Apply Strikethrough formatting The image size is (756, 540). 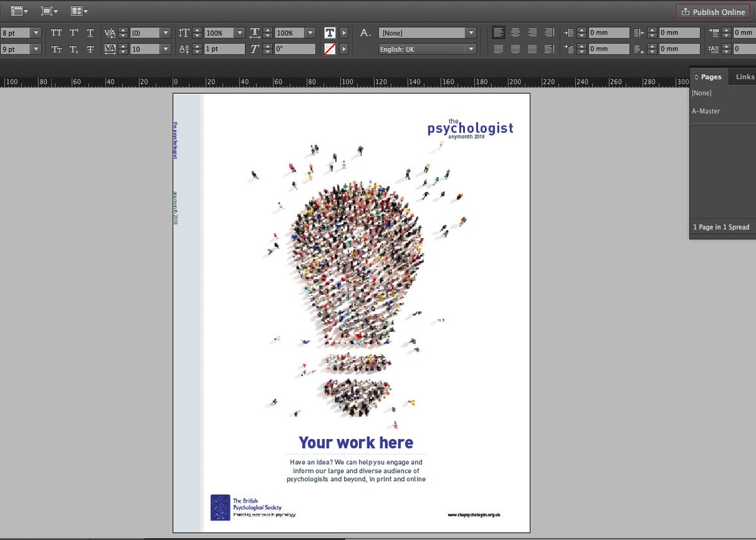pos(91,49)
